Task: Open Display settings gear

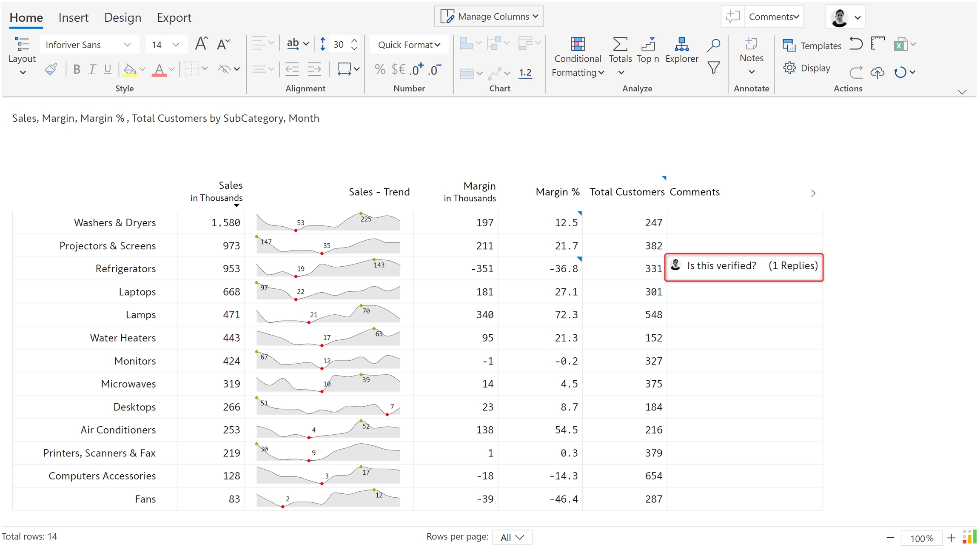Action: (789, 68)
